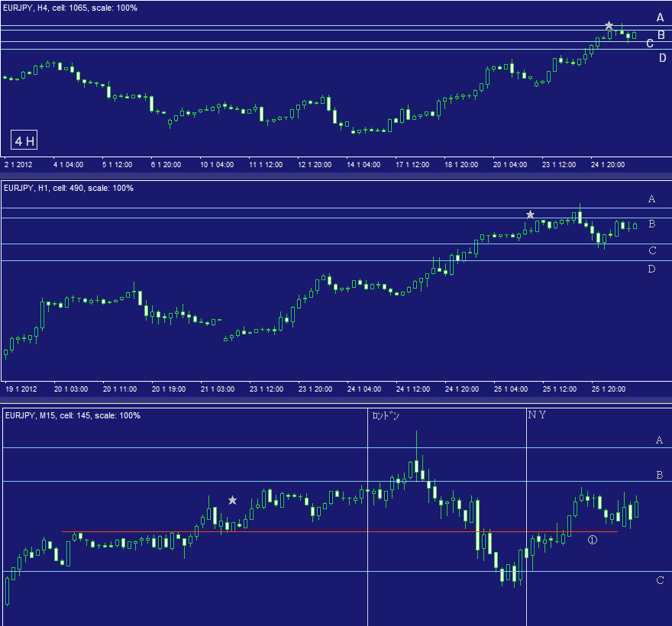The height and width of the screenshot is (626, 672).
Task: Click "24 1 20:00" on the H1 axis
Action: (461, 389)
